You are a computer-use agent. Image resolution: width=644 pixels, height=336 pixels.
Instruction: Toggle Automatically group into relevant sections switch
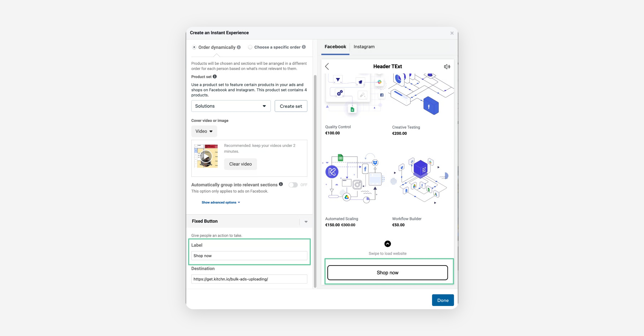[x=293, y=185]
